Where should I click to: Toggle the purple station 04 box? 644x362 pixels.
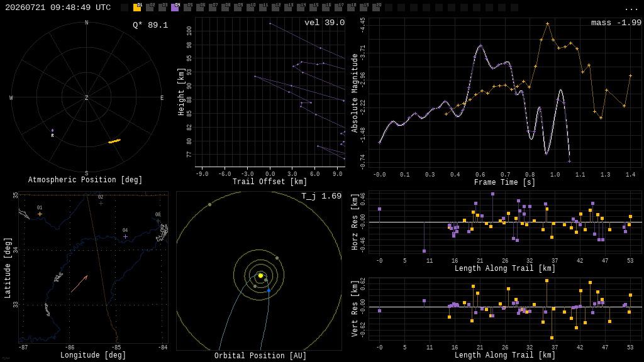(175, 7)
